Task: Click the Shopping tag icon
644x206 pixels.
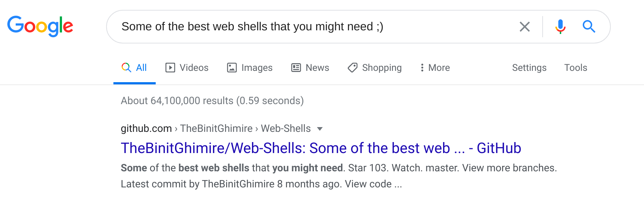Action: [x=353, y=68]
